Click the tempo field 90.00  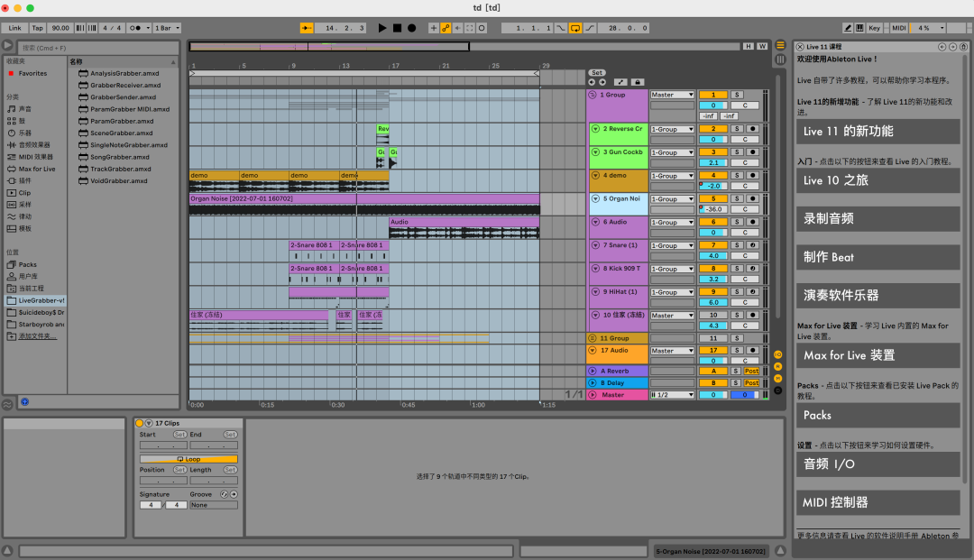point(60,28)
